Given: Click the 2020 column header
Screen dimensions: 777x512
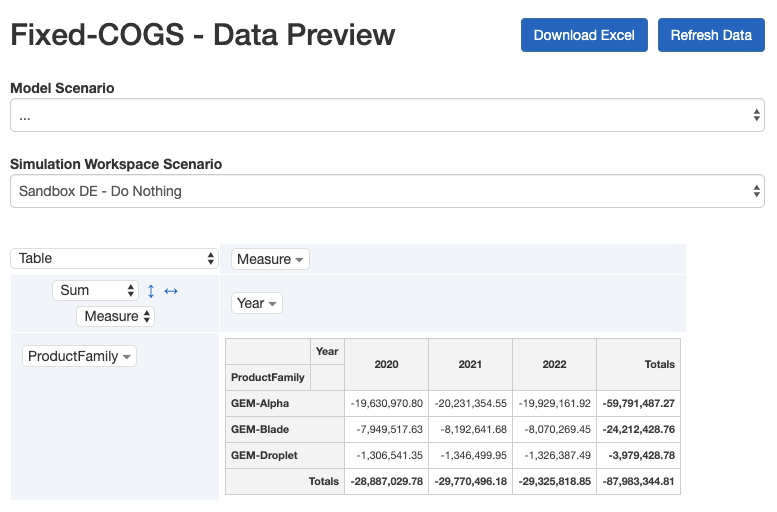Looking at the screenshot, I should [386, 365].
